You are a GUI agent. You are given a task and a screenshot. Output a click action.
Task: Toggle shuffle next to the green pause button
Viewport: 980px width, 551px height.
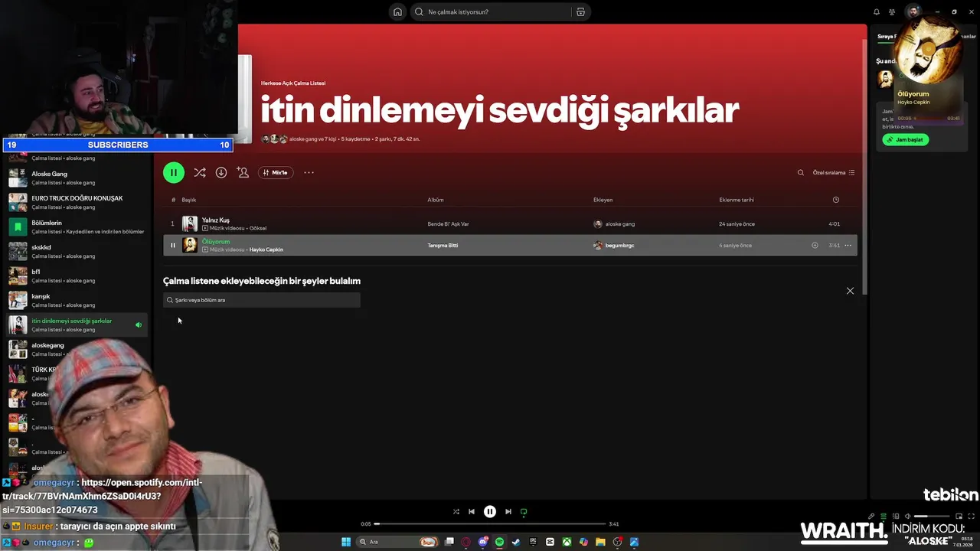[x=199, y=172]
